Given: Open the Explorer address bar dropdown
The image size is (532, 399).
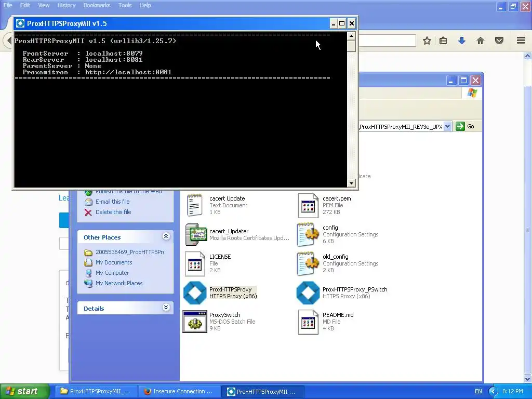Looking at the screenshot, I should point(447,127).
